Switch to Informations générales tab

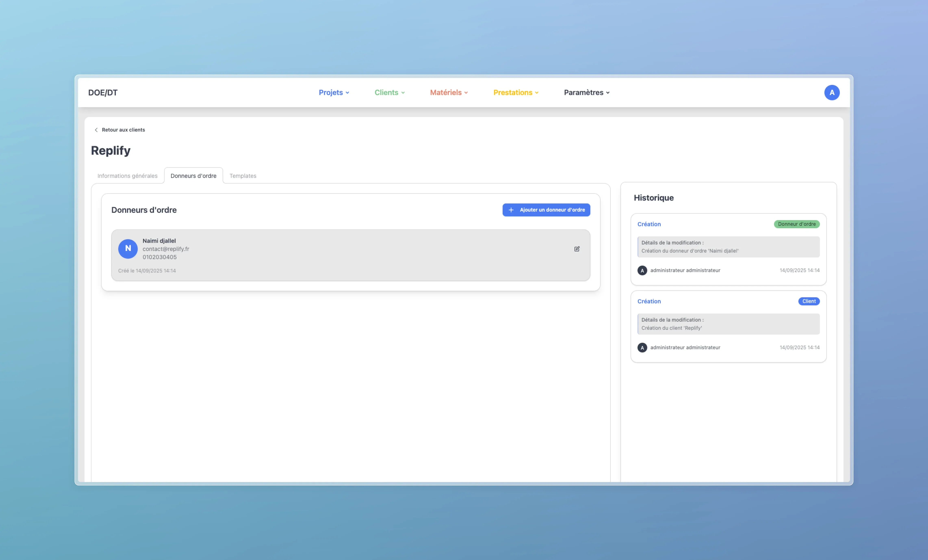pyautogui.click(x=127, y=176)
